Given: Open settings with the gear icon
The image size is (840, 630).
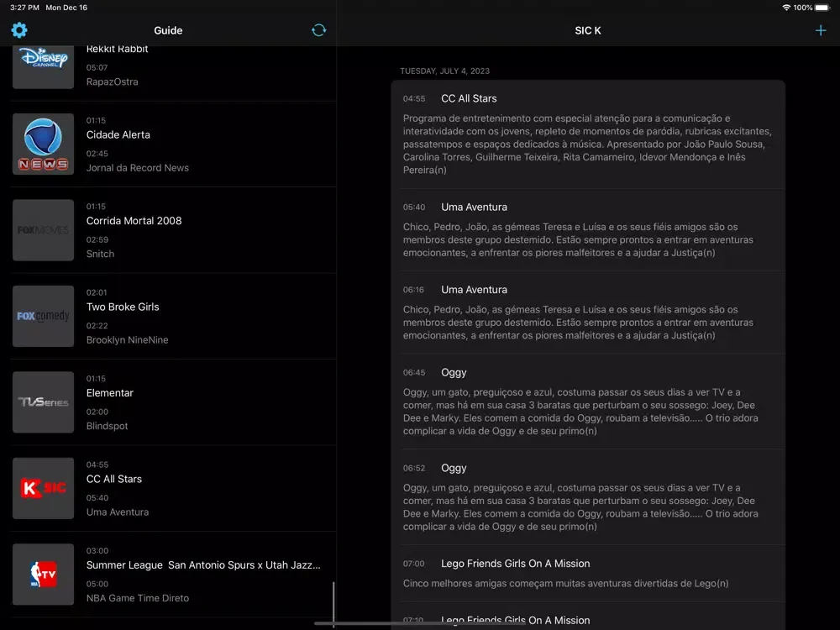Looking at the screenshot, I should point(19,30).
